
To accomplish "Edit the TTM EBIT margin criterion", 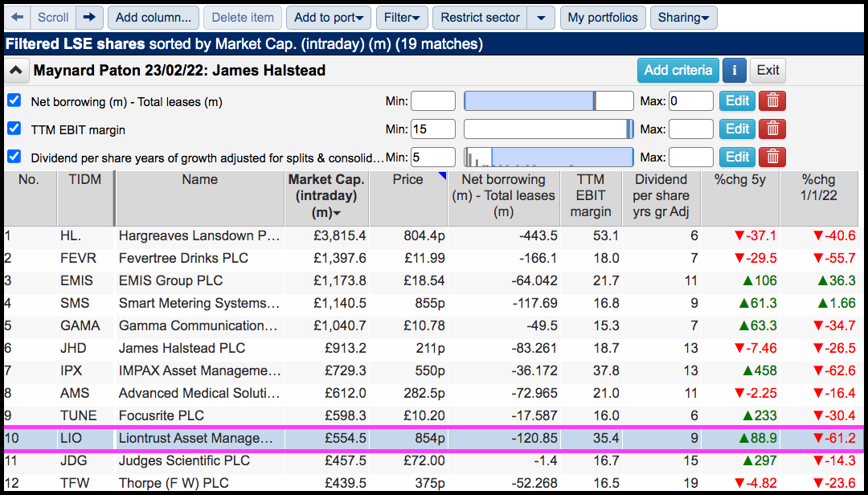I will 737,129.
